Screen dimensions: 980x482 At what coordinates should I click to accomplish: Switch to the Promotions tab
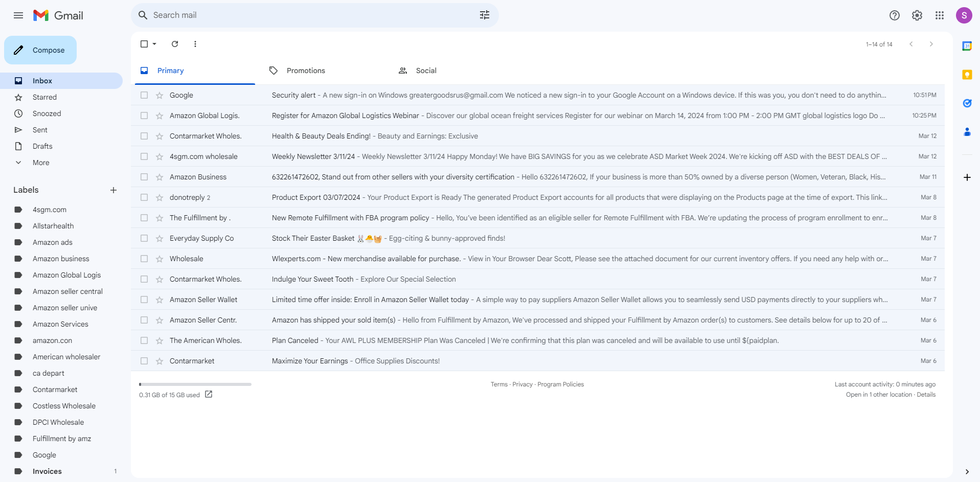pos(324,71)
